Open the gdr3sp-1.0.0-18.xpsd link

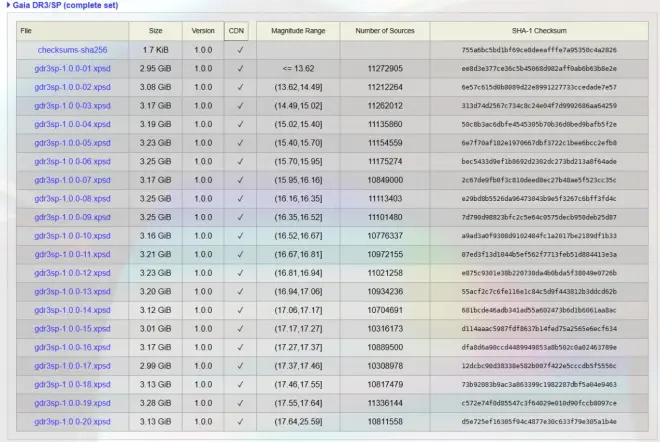coord(72,384)
